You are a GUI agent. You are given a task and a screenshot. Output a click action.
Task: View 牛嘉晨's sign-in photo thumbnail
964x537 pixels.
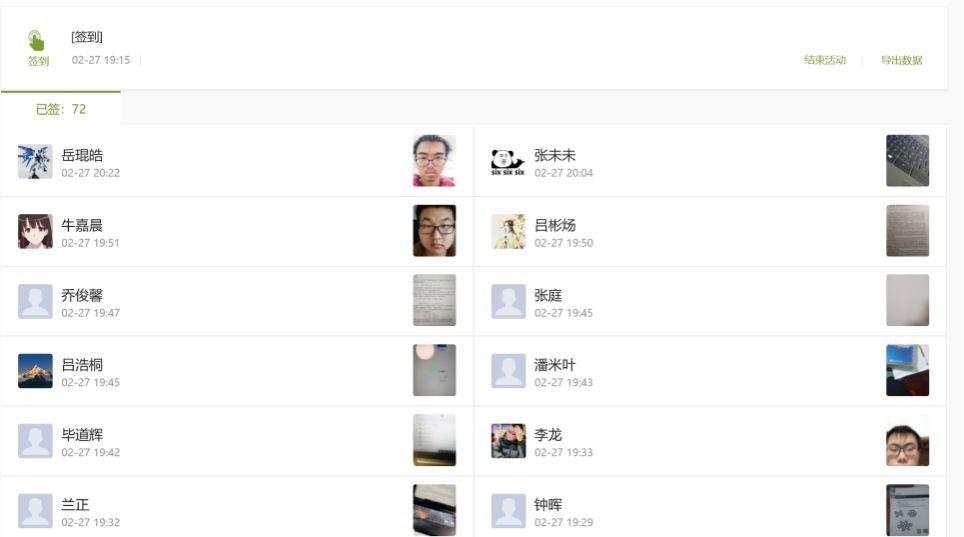[434, 231]
